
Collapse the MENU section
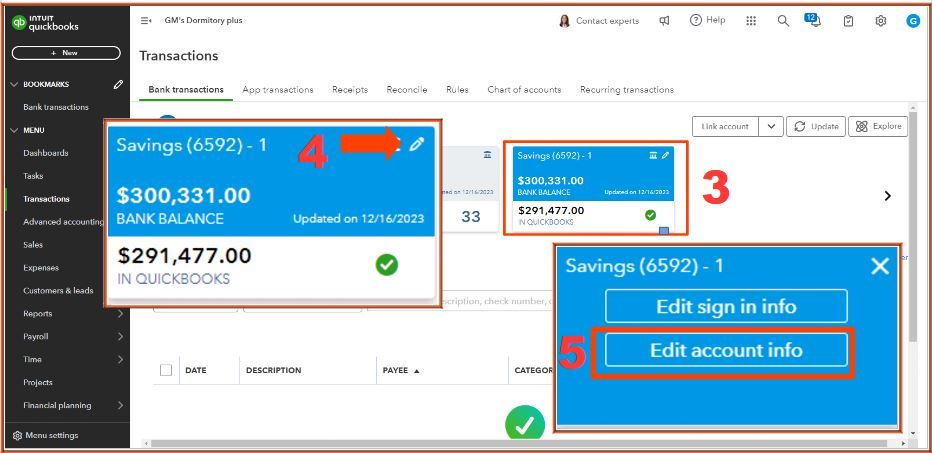click(x=15, y=130)
